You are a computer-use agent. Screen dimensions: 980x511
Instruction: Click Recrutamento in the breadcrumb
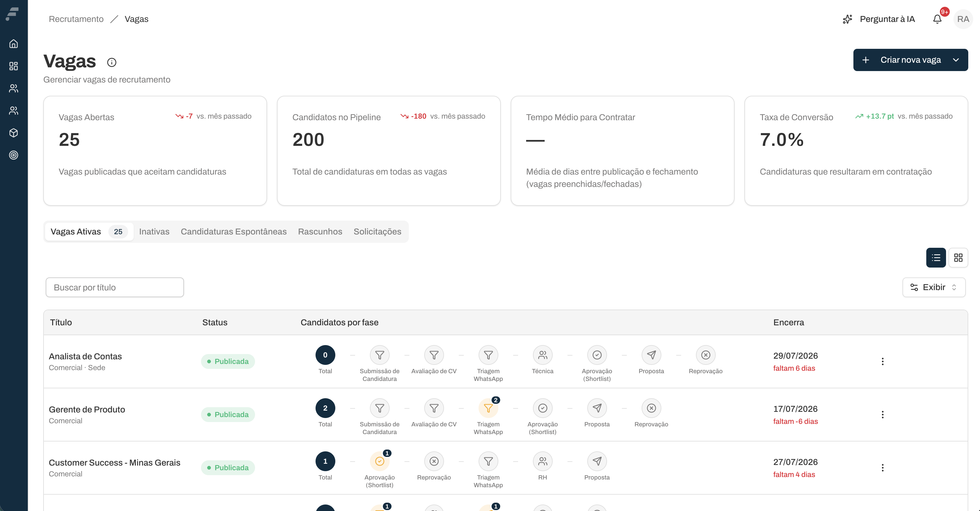(x=76, y=19)
